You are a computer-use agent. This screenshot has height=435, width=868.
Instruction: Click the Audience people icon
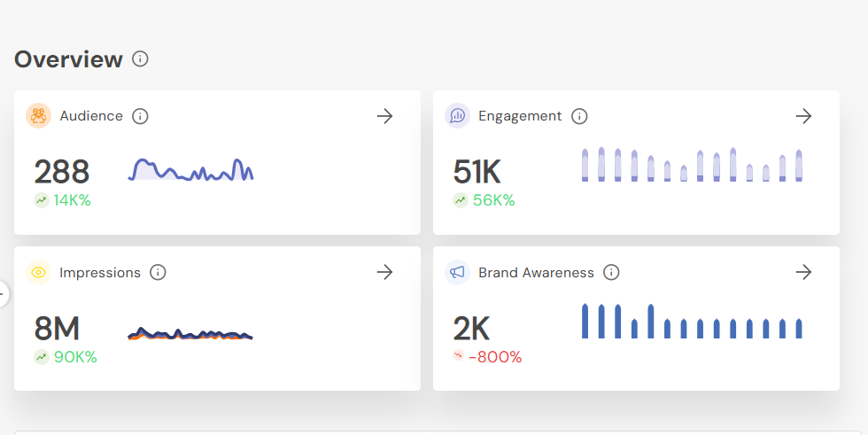point(38,116)
